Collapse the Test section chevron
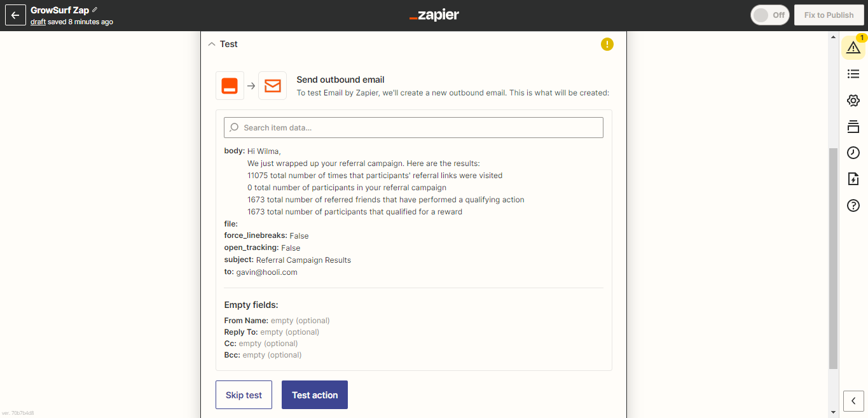868x418 pixels. pos(212,44)
